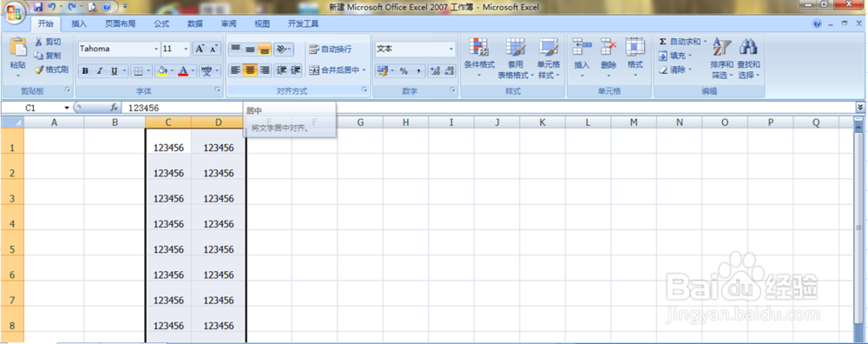Toggle bottom vertical alignment

(x=265, y=50)
